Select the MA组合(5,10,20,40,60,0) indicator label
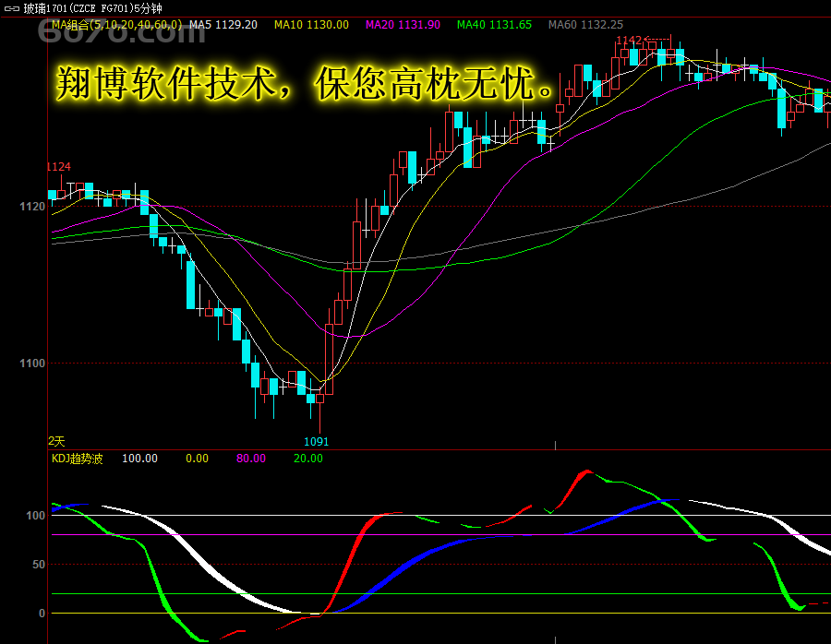 pos(116,25)
